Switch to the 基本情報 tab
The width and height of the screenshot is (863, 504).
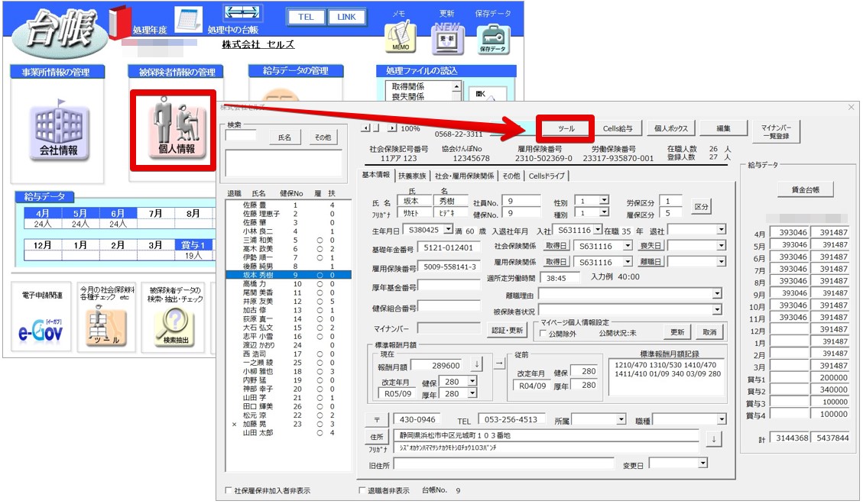375,175
